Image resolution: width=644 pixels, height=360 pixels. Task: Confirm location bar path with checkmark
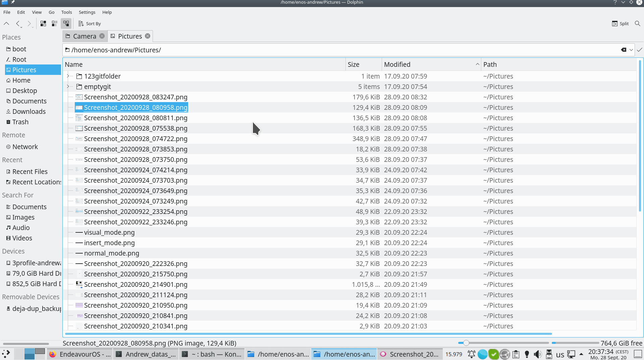tap(640, 50)
